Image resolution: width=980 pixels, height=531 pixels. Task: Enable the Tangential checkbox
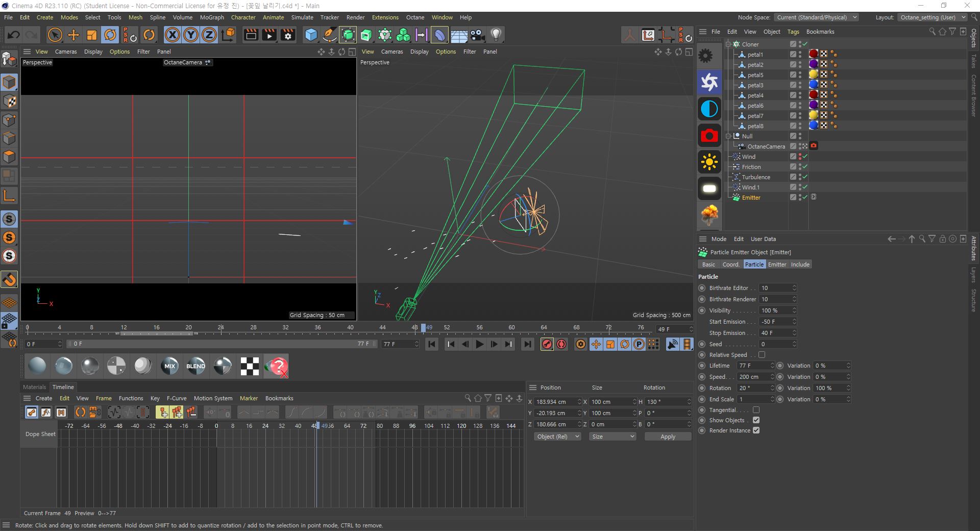(756, 410)
